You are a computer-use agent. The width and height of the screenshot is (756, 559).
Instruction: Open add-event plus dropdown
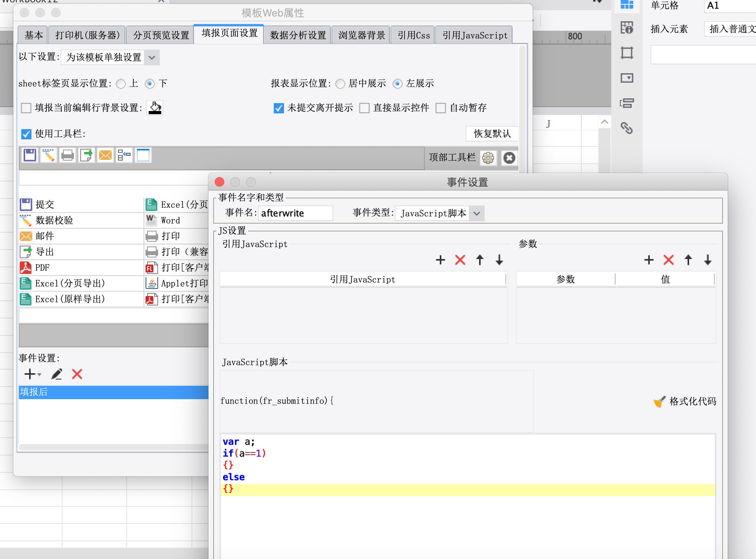coord(33,374)
